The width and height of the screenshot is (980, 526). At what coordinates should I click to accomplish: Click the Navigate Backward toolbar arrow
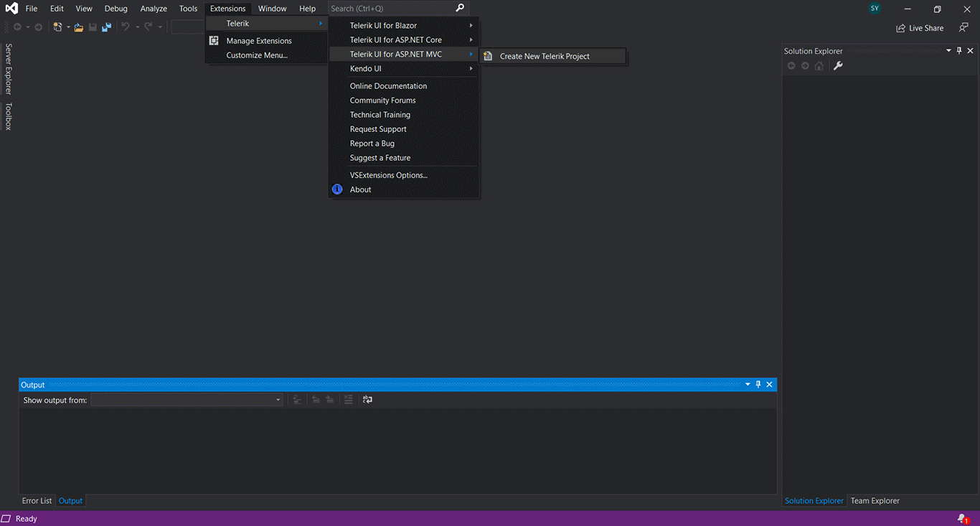pyautogui.click(x=17, y=27)
